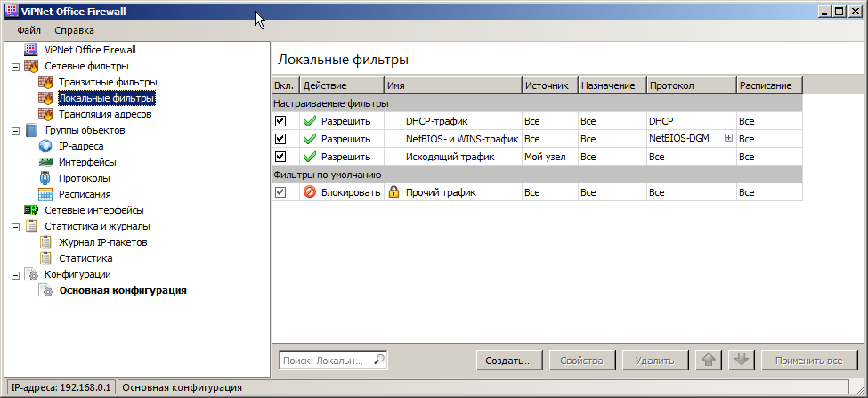Collapse the Статистика и журналы node
Image resolution: width=868 pixels, height=398 pixels.
point(15,227)
